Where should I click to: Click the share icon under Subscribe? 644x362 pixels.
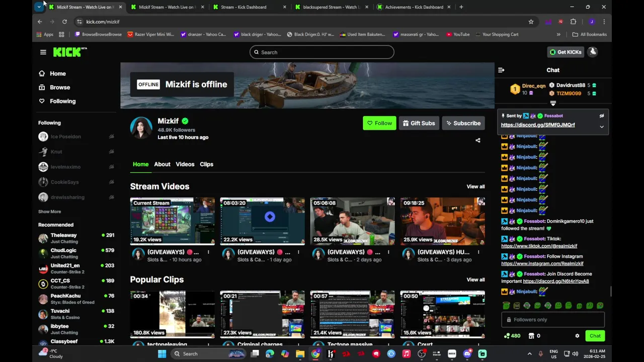(478, 140)
